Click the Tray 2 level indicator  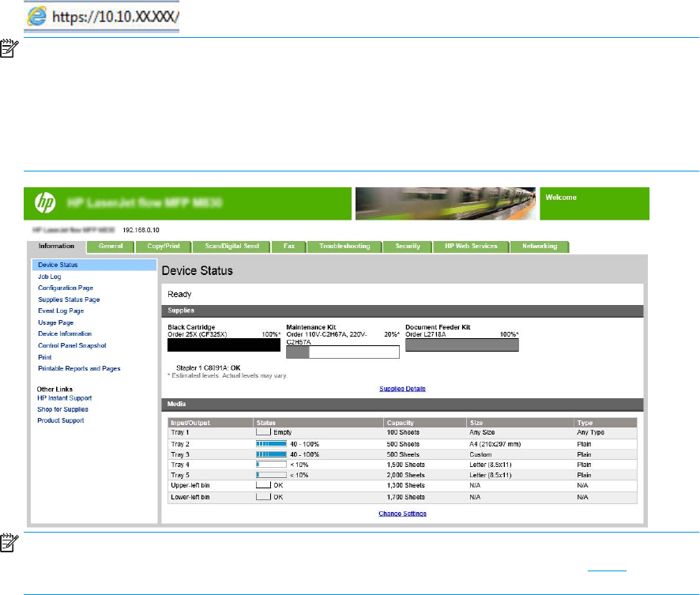[x=270, y=444]
